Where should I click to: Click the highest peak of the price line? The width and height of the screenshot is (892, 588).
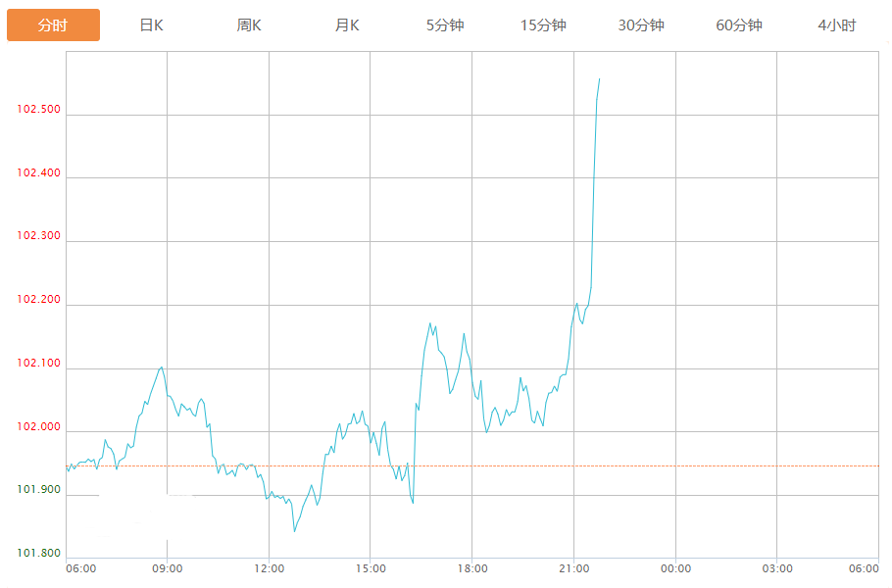click(x=599, y=78)
